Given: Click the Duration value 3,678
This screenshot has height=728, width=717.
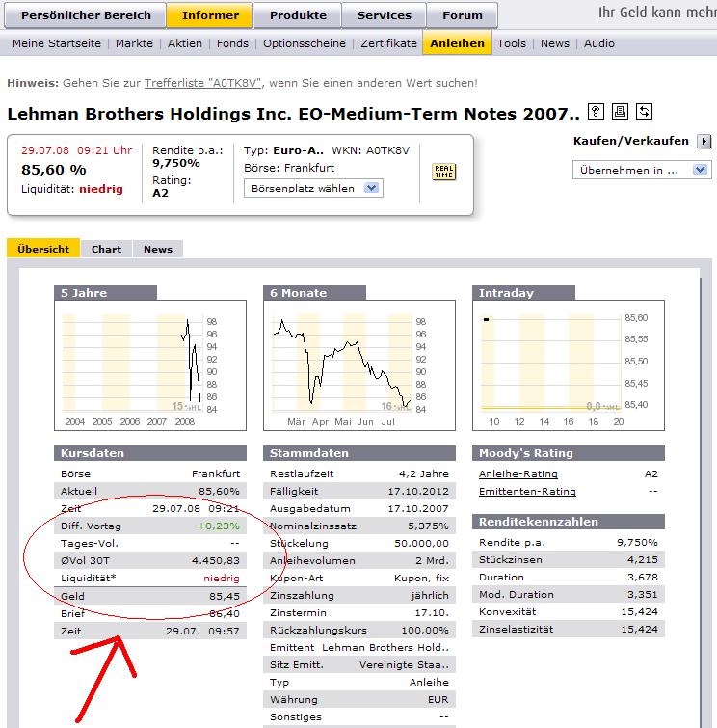Looking at the screenshot, I should (642, 578).
